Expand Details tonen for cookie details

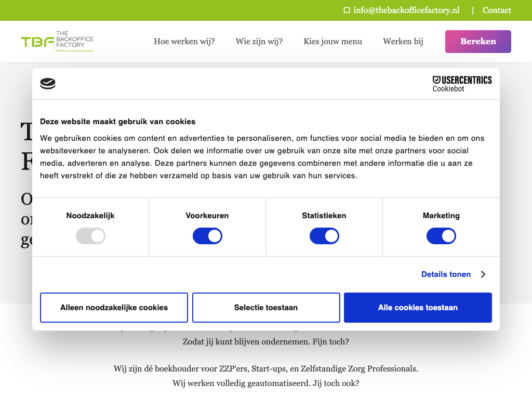coord(446,274)
